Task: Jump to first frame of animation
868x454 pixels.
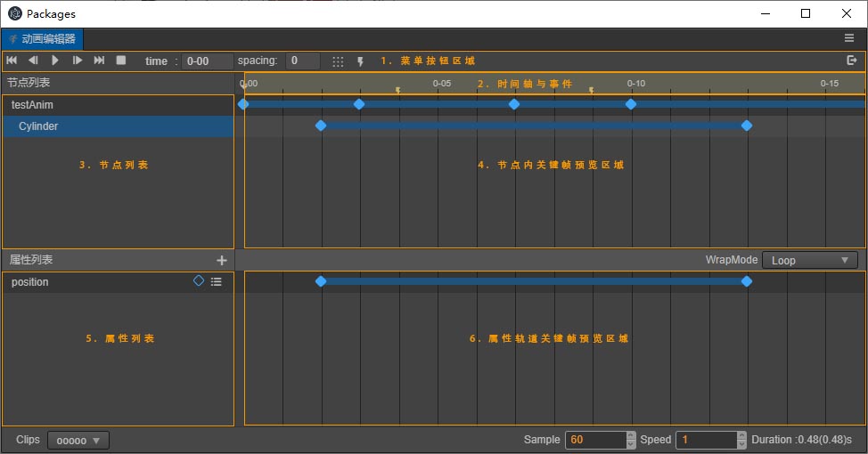Action: click(12, 61)
